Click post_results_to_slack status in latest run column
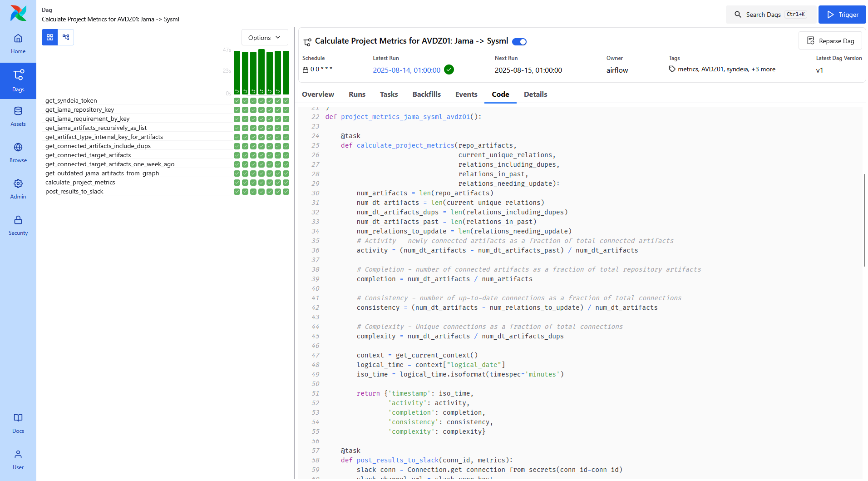The width and height of the screenshot is (868, 481). (x=286, y=192)
